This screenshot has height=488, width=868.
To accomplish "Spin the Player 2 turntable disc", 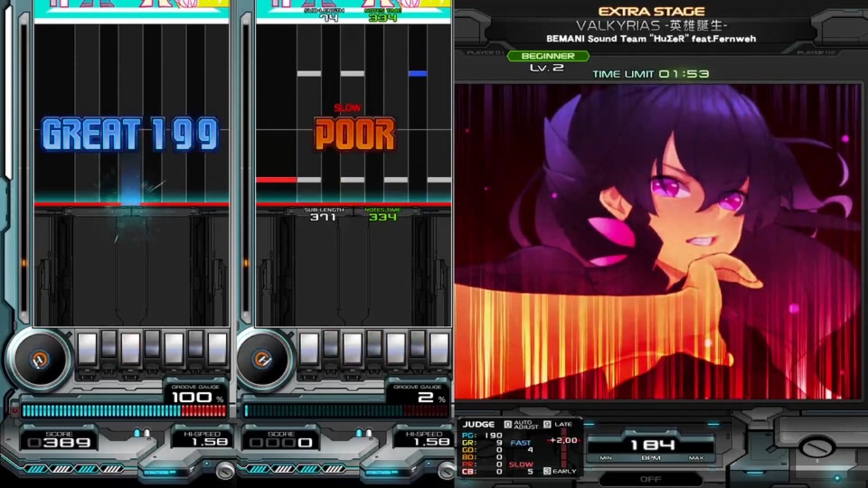I will coord(262,360).
